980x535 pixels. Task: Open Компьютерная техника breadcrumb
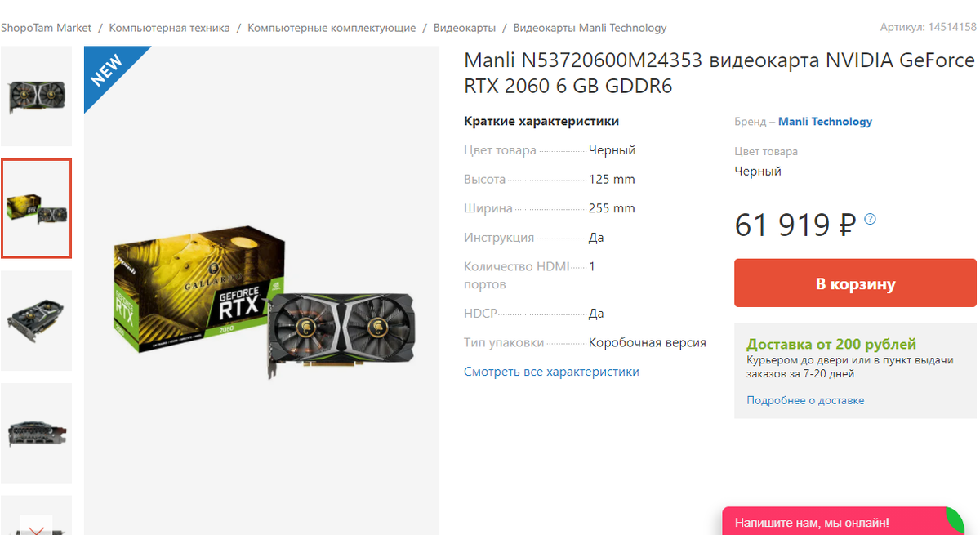pyautogui.click(x=169, y=28)
